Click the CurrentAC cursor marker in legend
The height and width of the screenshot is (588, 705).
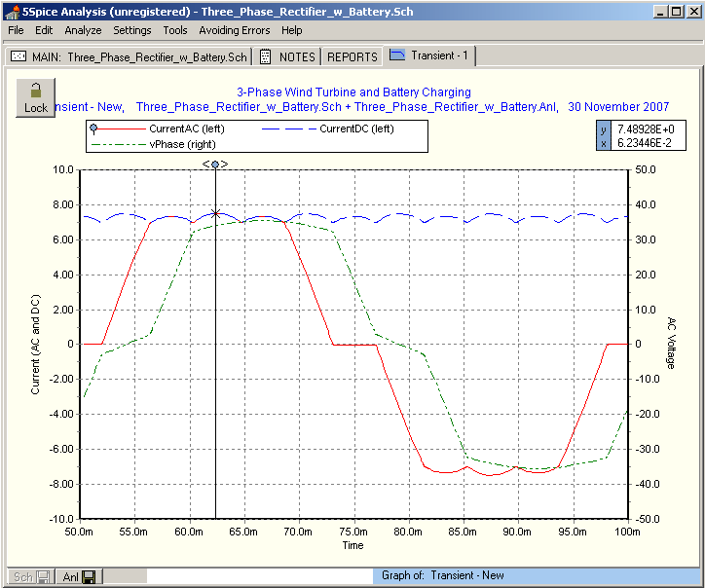point(93,129)
